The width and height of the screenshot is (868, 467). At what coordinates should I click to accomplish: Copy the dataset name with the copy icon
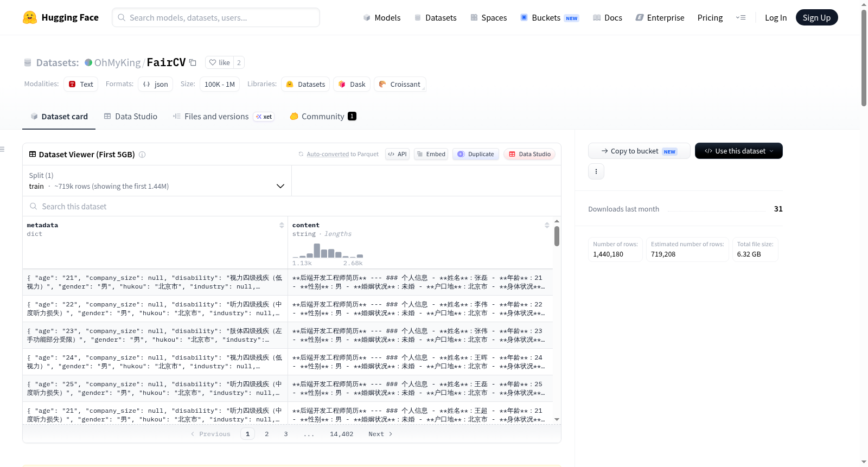(193, 62)
